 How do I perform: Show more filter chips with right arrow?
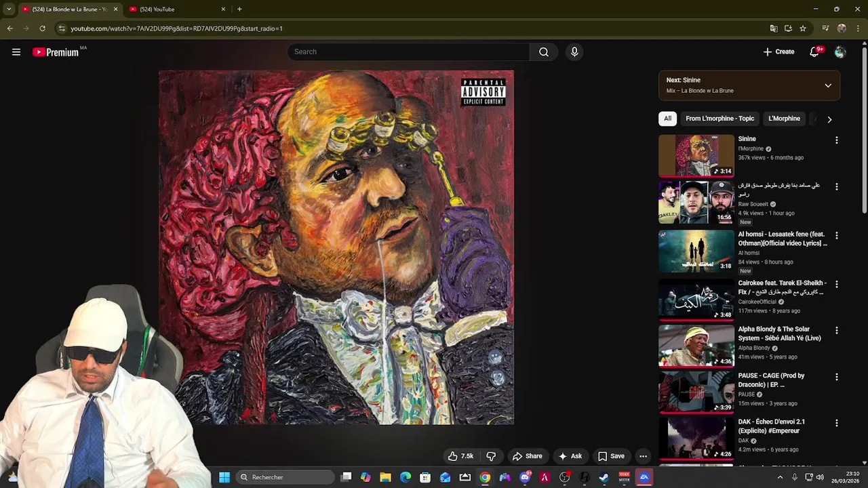(829, 119)
